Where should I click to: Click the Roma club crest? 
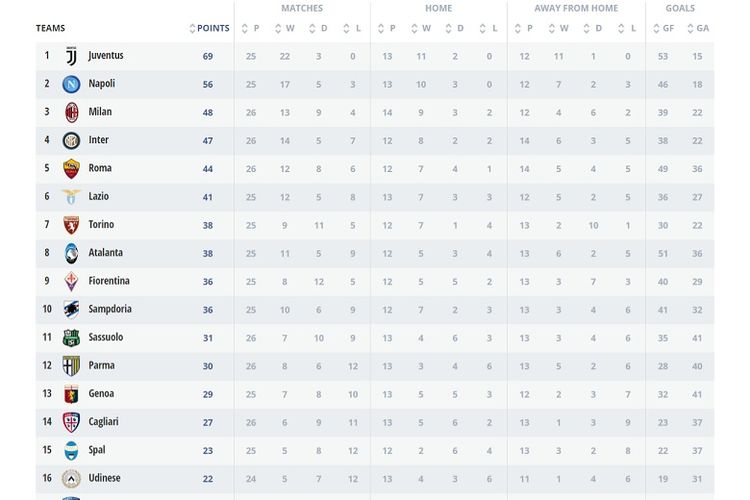pyautogui.click(x=71, y=169)
